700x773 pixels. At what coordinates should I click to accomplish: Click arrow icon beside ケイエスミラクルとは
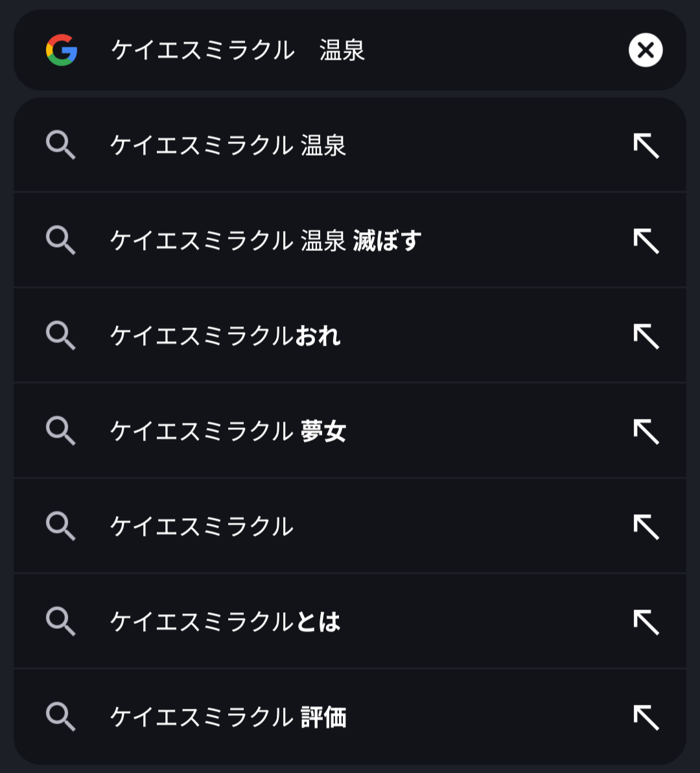pyautogui.click(x=646, y=622)
